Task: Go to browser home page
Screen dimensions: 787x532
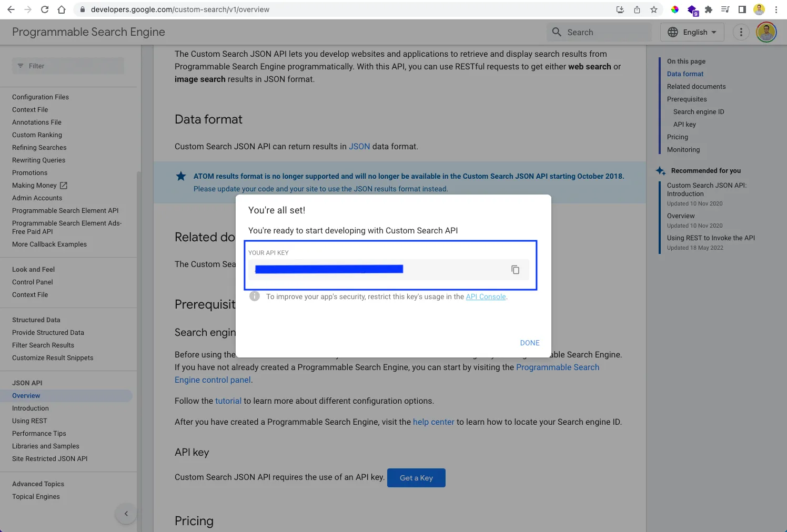Action: [x=62, y=9]
